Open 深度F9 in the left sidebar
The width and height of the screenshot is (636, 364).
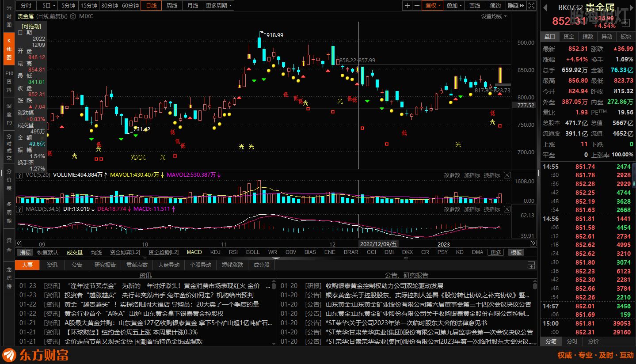point(9,114)
